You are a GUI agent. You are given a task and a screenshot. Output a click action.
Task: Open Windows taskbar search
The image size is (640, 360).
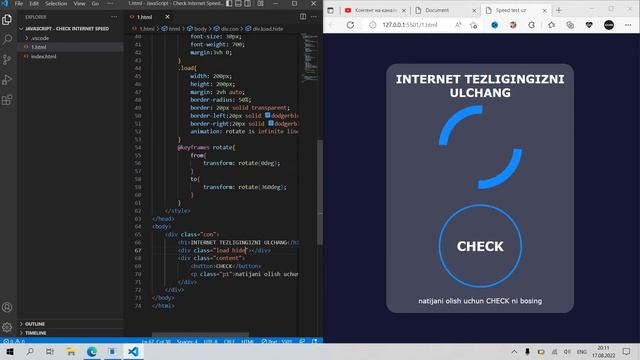[30, 351]
